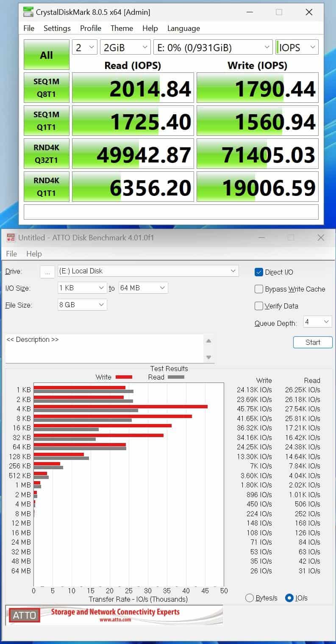Select the Bytes/s radio button
The height and width of the screenshot is (644, 336).
[250, 598]
